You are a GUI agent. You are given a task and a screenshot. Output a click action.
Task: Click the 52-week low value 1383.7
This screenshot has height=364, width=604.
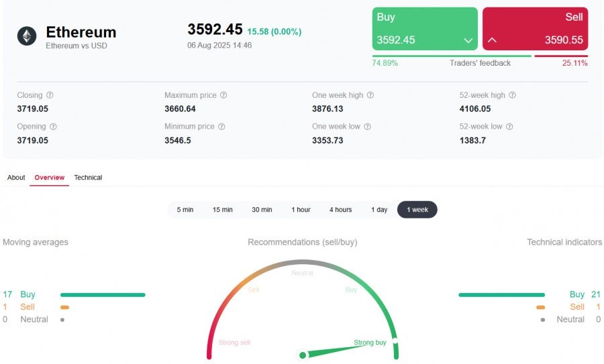[x=472, y=141]
